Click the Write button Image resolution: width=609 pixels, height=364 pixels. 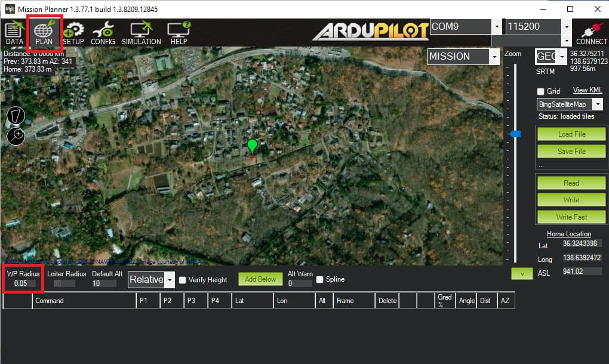coord(571,200)
